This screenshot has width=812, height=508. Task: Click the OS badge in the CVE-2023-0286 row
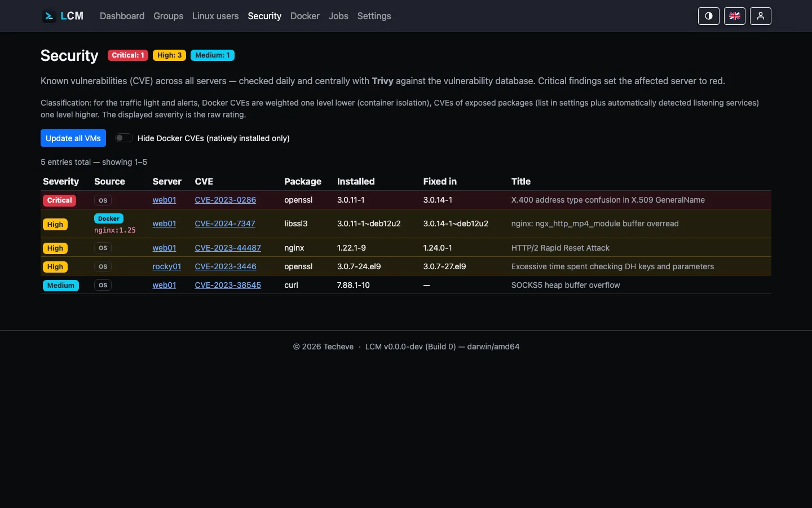(103, 200)
